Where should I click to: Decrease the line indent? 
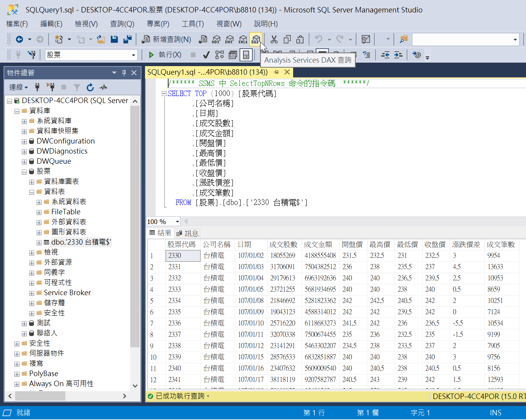click(x=385, y=55)
